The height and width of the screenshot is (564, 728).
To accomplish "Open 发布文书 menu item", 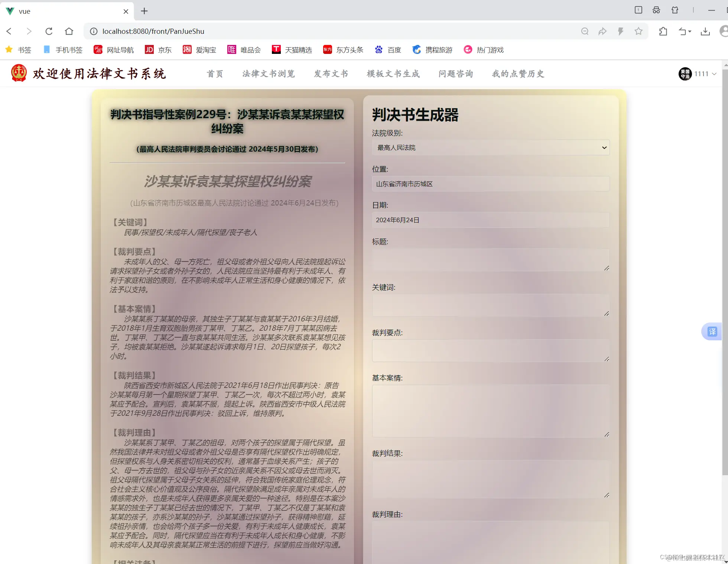I will click(x=331, y=74).
